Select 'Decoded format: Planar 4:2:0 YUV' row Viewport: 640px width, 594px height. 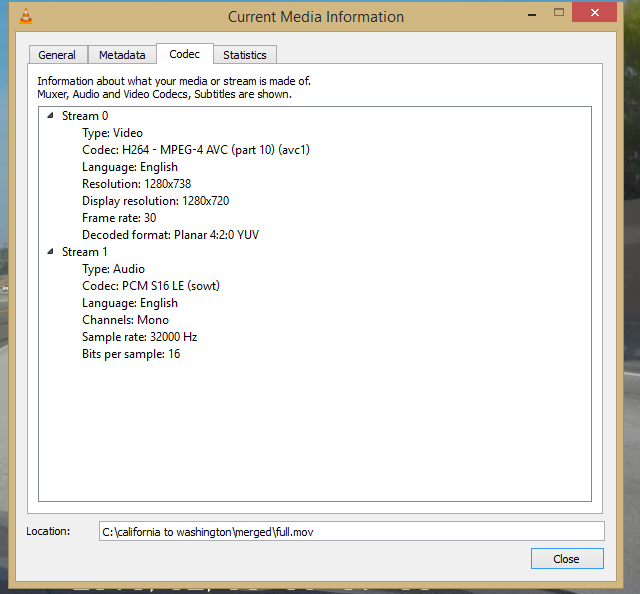click(x=170, y=235)
